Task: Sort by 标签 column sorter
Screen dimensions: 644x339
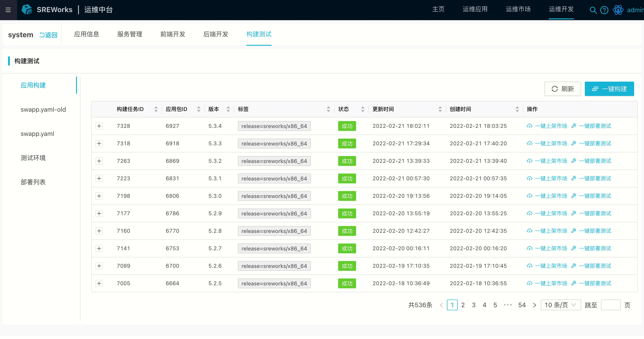Action: point(328,109)
